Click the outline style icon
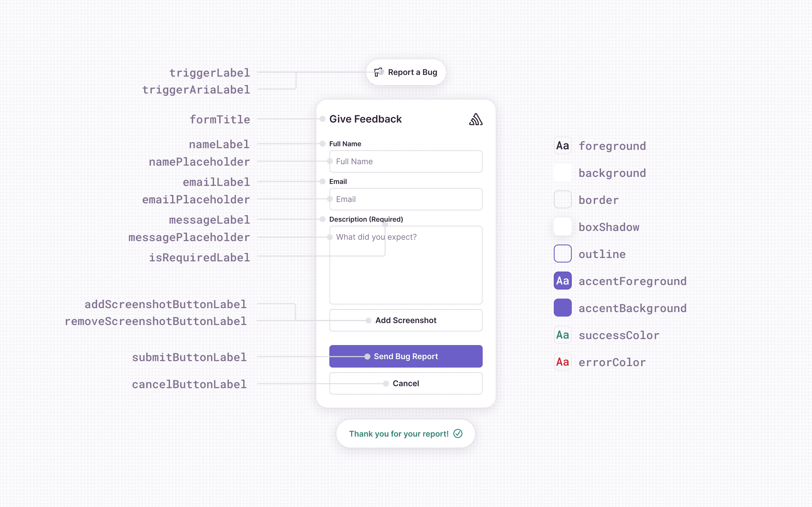 (563, 253)
